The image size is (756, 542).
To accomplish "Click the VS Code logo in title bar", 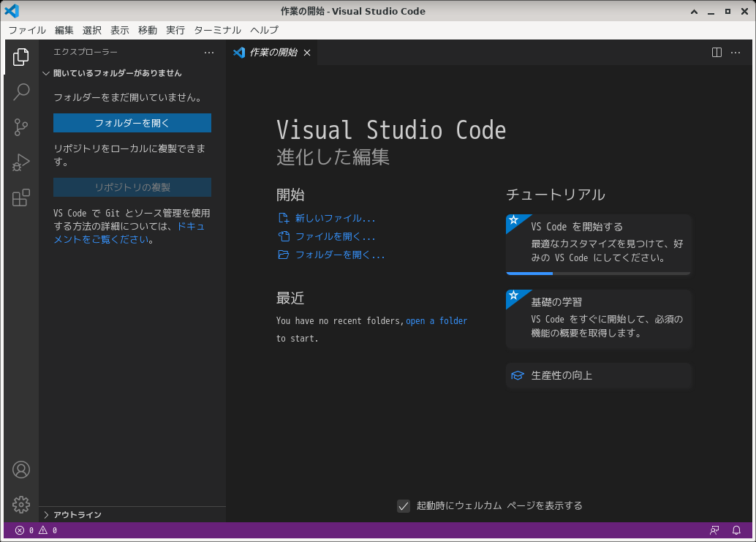I will (12, 11).
